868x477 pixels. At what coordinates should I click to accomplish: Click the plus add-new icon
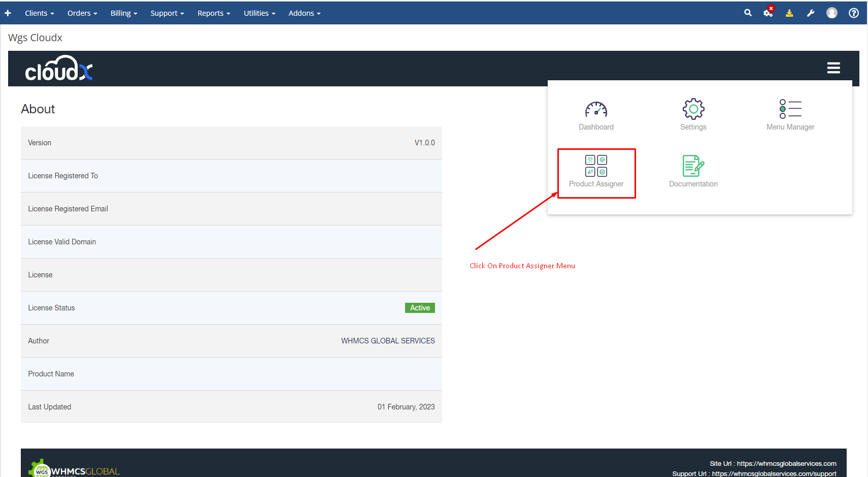[8, 13]
